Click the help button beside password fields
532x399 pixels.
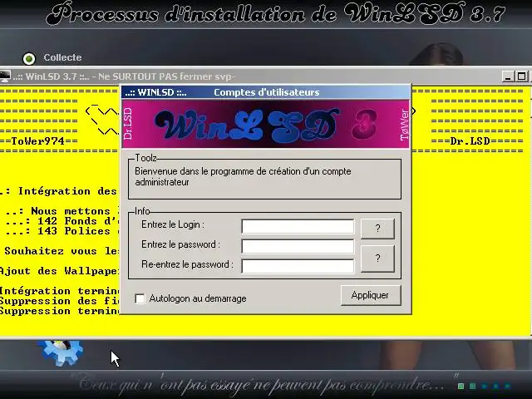tap(377, 259)
